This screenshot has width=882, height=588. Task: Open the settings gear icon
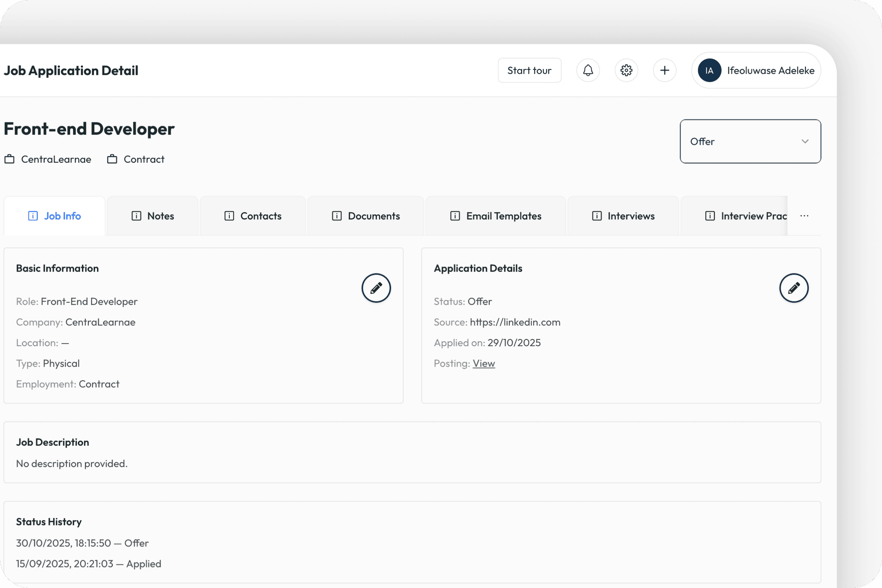pyautogui.click(x=626, y=70)
